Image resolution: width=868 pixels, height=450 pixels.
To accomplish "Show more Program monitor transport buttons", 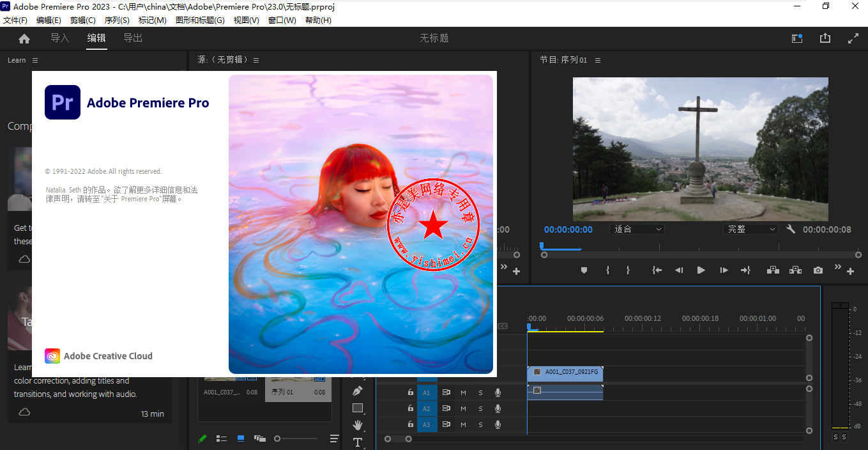I will pos(837,268).
